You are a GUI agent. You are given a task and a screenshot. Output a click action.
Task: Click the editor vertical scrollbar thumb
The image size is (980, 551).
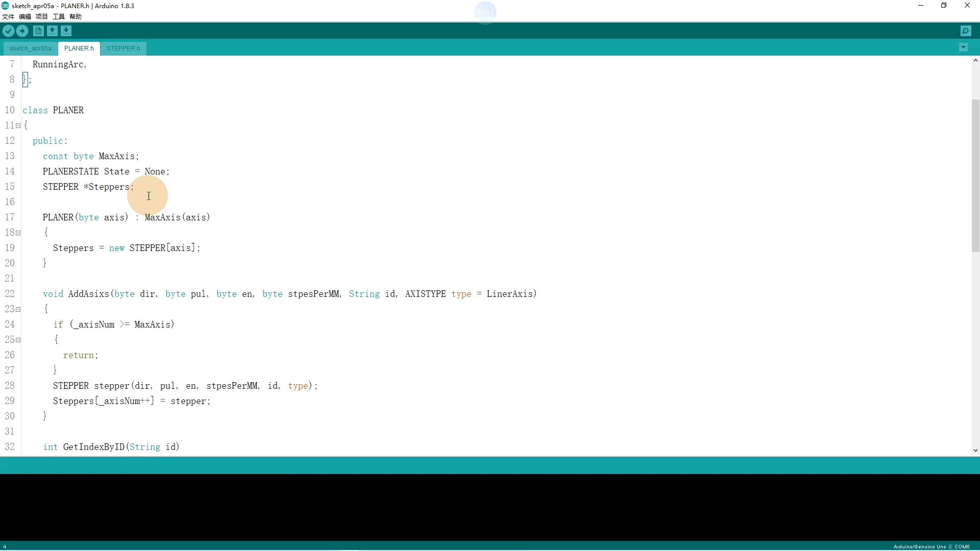(x=975, y=176)
